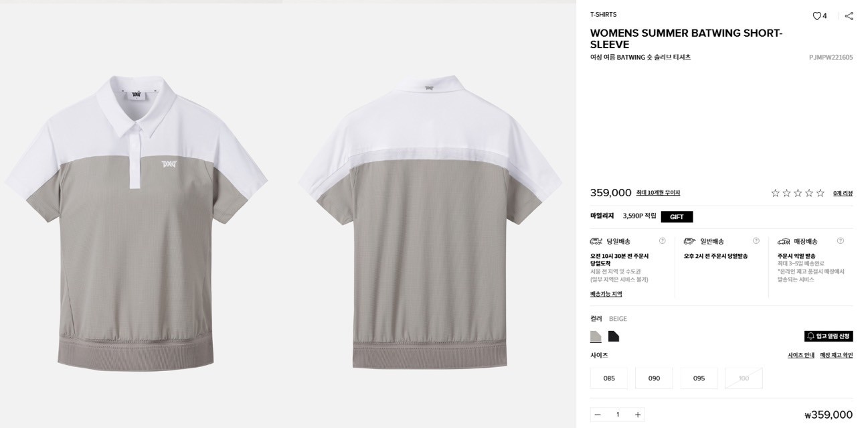Click the store delivery icon

tap(784, 241)
